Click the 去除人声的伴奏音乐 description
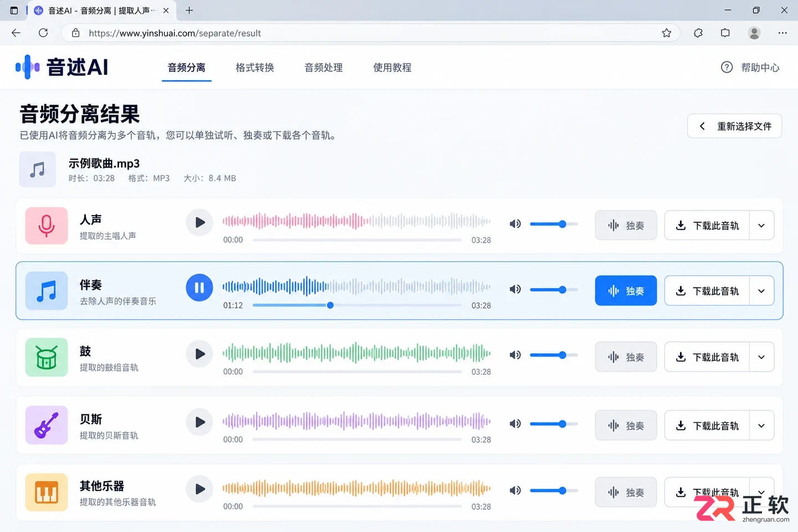Image resolution: width=798 pixels, height=532 pixels. click(118, 301)
